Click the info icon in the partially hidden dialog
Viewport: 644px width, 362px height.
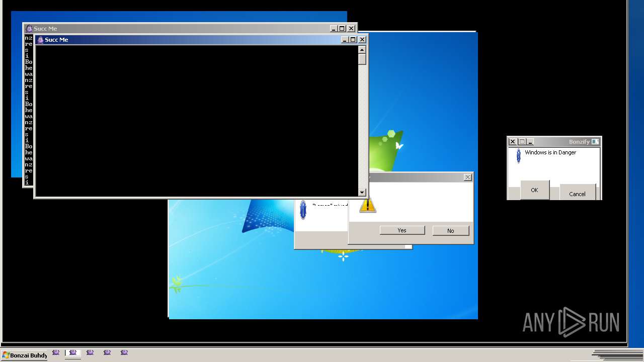click(303, 209)
